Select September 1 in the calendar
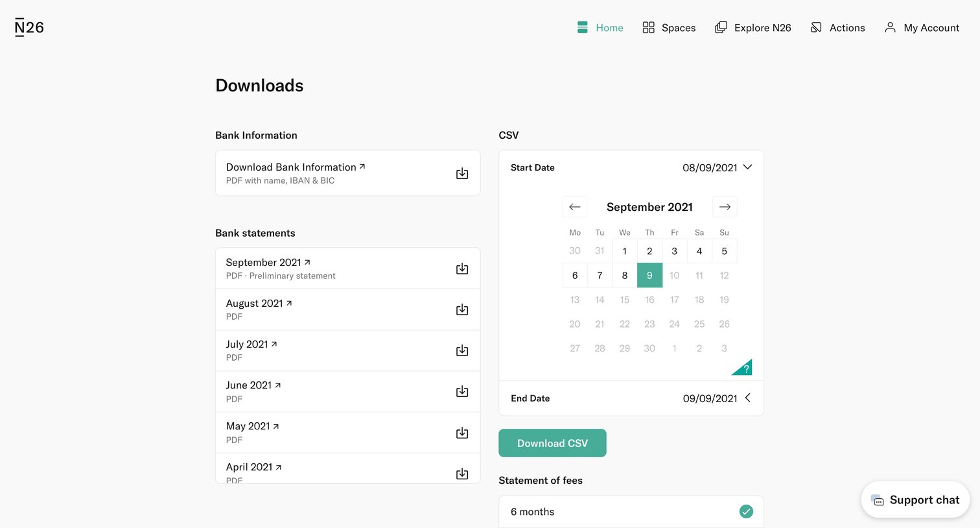This screenshot has width=980, height=528. point(625,251)
